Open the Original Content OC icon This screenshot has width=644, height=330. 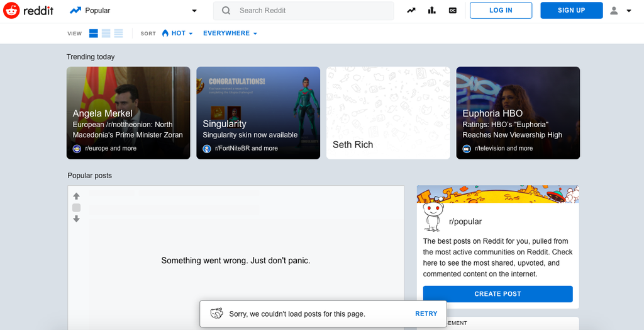click(x=453, y=11)
